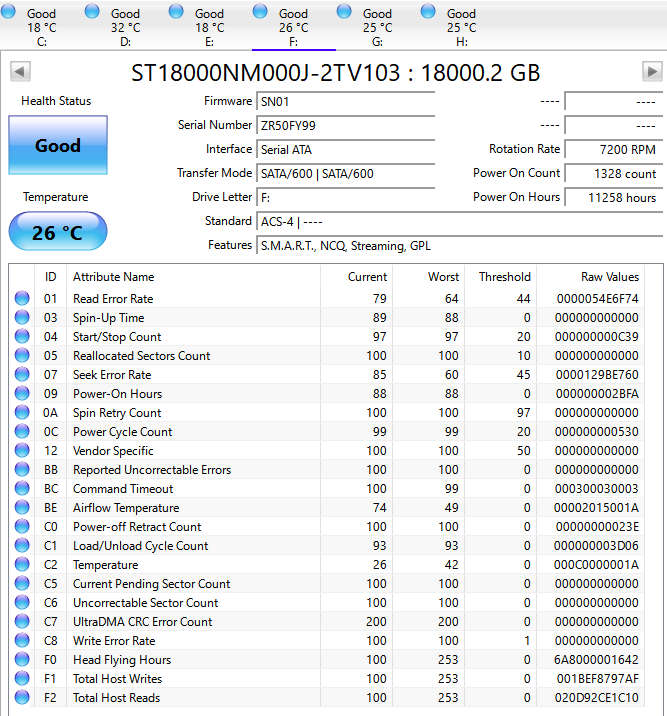Click the Transfer Mode field SATA/600

pos(346,174)
